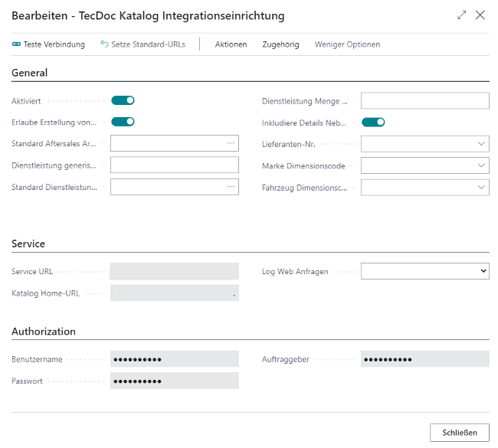Toggle the Aktiviert switch off
This screenshot has height=448, width=498.
123,100
